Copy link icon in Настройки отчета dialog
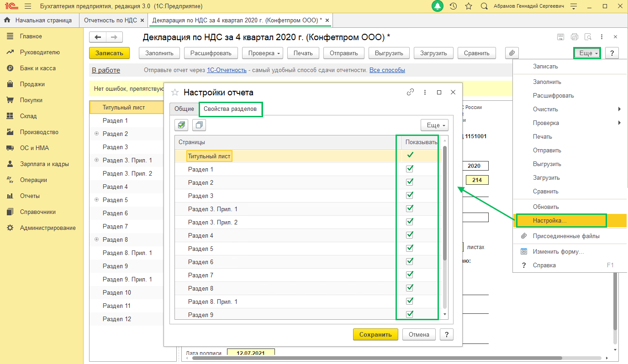Viewport: 628px width, 364px height. coord(410,92)
